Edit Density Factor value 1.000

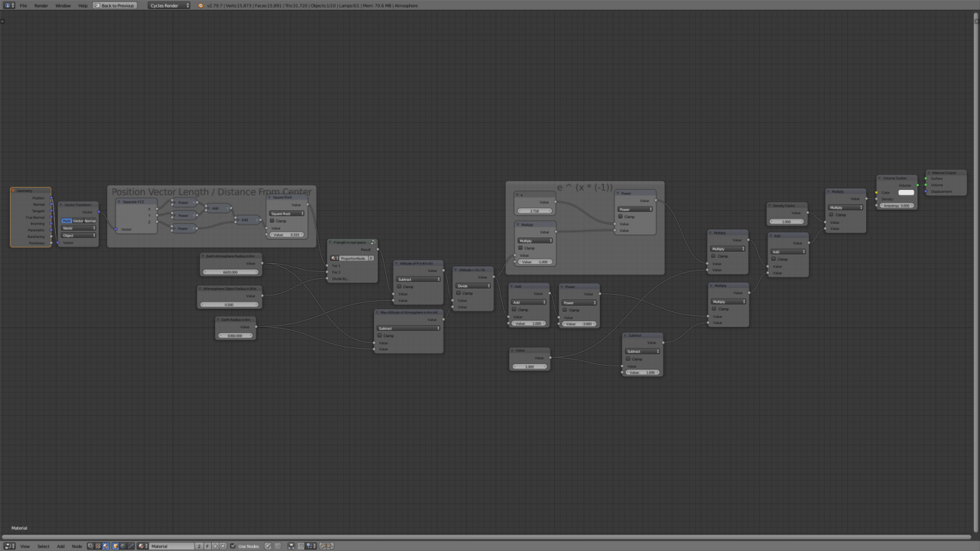pos(786,222)
